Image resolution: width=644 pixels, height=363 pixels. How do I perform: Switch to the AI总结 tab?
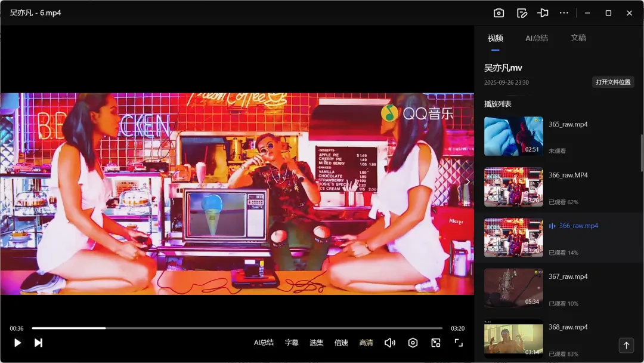pos(537,38)
